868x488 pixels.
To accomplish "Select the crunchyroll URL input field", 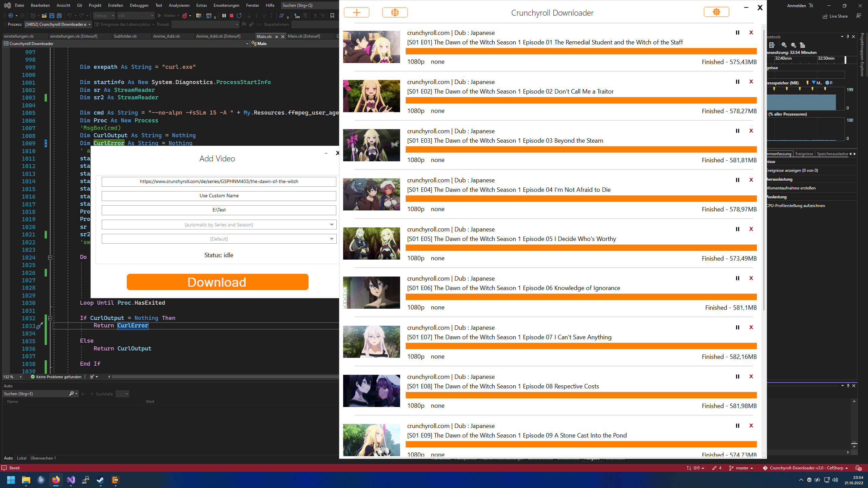I will [x=219, y=181].
